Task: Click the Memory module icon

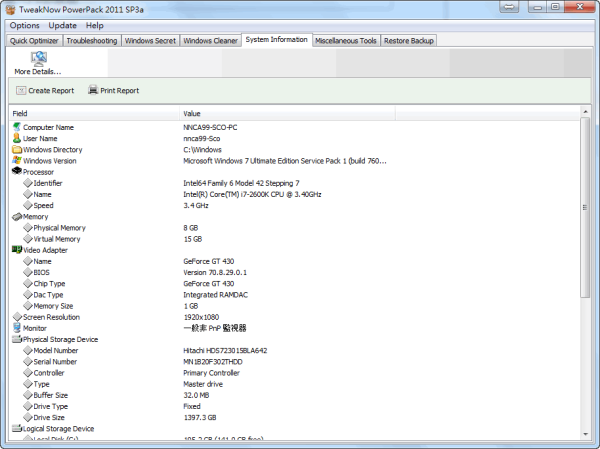Action: point(17,217)
